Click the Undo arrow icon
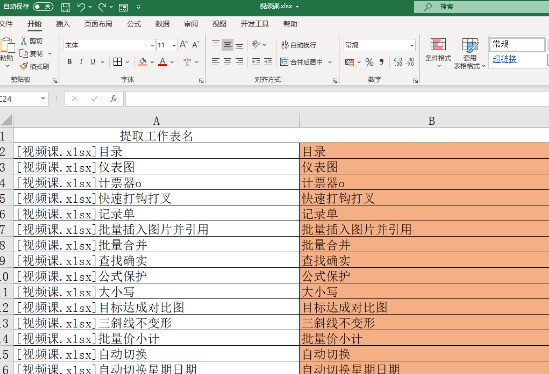 point(81,7)
